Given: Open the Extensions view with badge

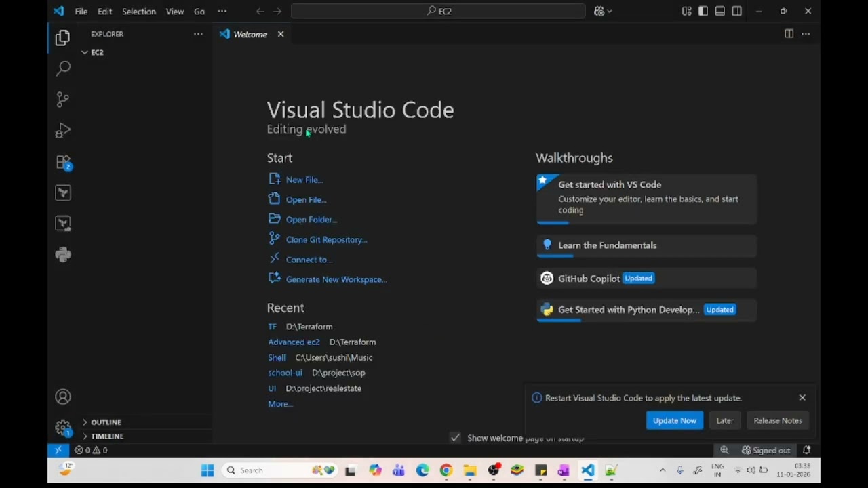Looking at the screenshot, I should (x=63, y=163).
